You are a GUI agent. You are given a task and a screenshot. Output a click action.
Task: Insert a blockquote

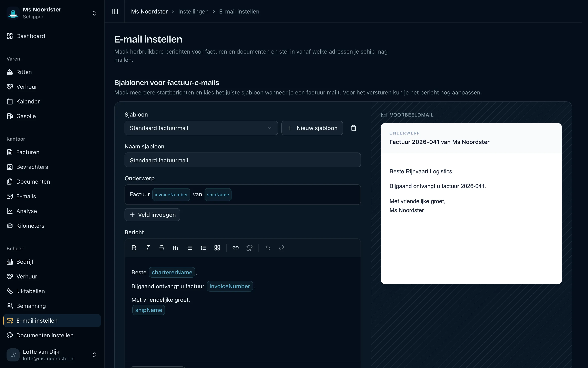click(217, 248)
